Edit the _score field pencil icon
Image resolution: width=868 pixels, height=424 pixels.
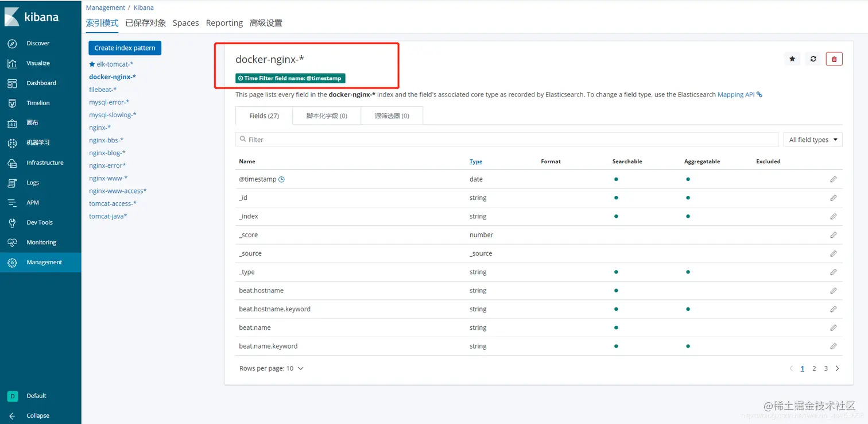(x=834, y=235)
